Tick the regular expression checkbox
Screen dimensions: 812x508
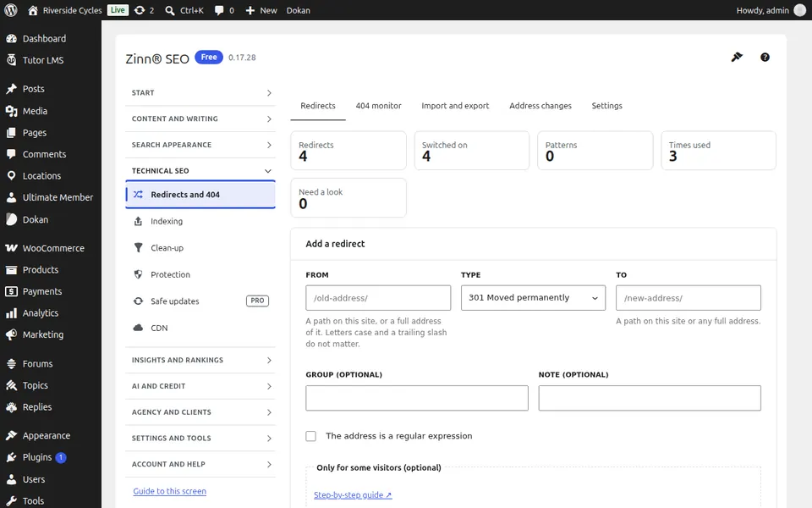[310, 436]
